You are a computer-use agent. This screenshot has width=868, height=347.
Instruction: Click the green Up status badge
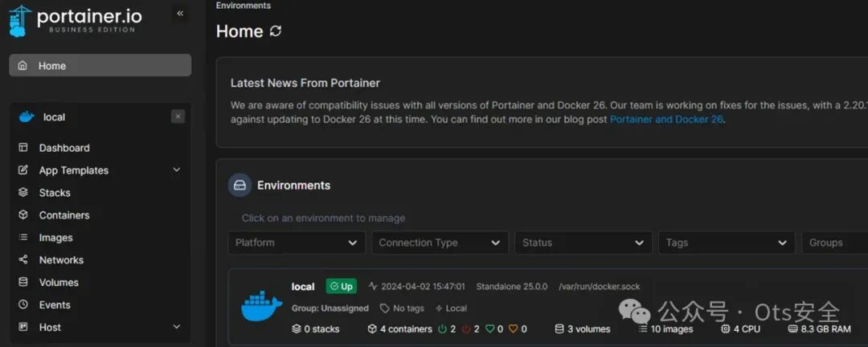[341, 286]
